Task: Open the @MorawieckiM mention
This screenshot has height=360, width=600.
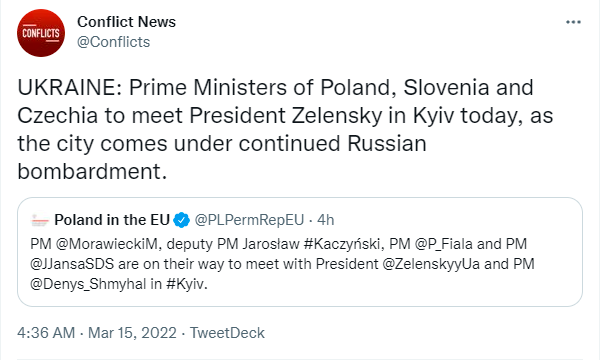Action: pos(107,244)
